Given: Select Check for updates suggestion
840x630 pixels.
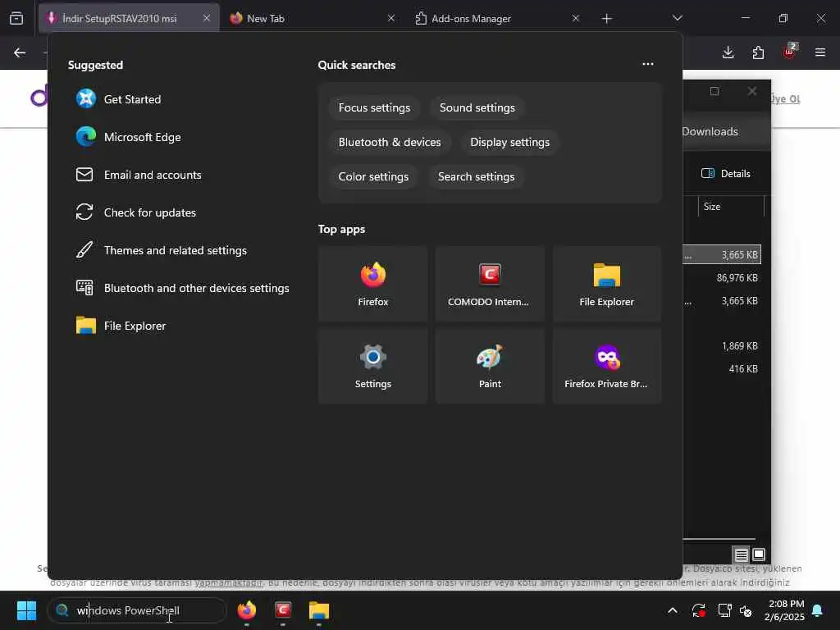Looking at the screenshot, I should coord(136,212).
